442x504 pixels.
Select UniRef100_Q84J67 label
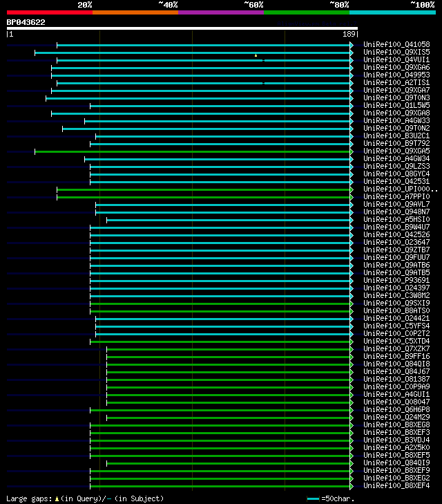(x=396, y=371)
